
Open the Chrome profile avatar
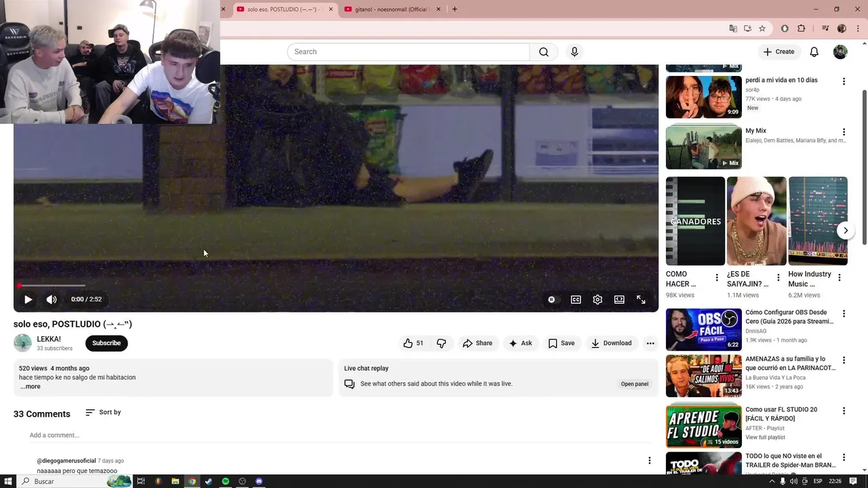point(842,28)
